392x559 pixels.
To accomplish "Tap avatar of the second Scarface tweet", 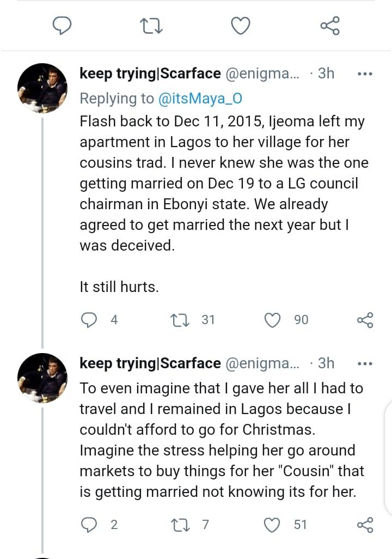I will pyautogui.click(x=42, y=377).
